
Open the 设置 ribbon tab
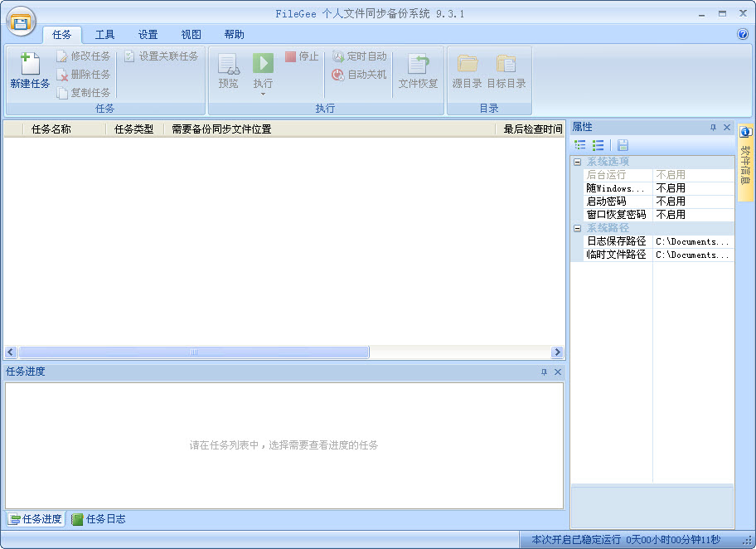[x=148, y=35]
